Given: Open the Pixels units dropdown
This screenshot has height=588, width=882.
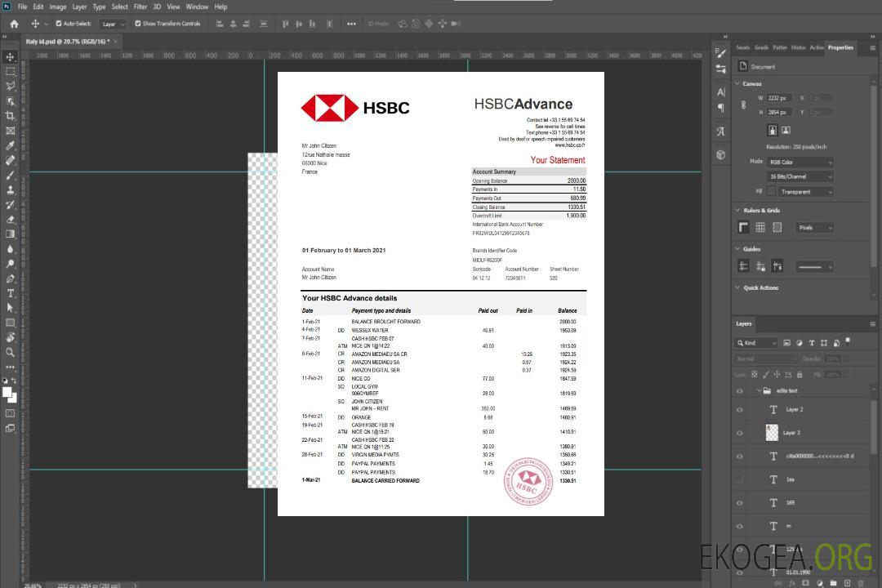Looking at the screenshot, I should (x=814, y=227).
